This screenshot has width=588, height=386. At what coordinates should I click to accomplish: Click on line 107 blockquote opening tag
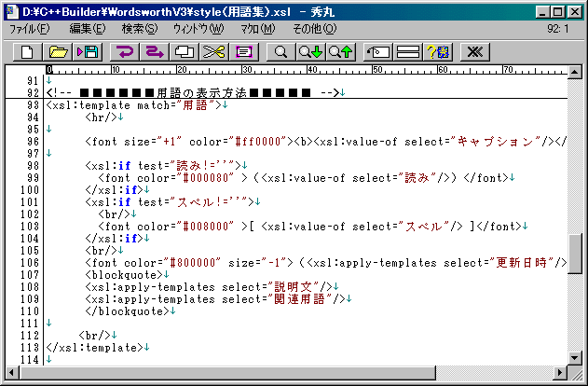point(125,274)
